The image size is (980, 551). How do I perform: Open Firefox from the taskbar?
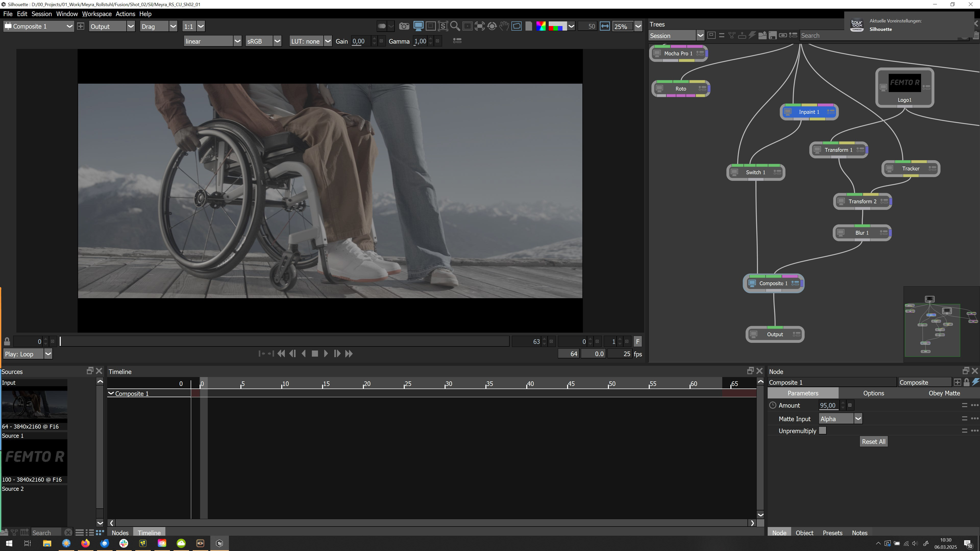tap(85, 543)
